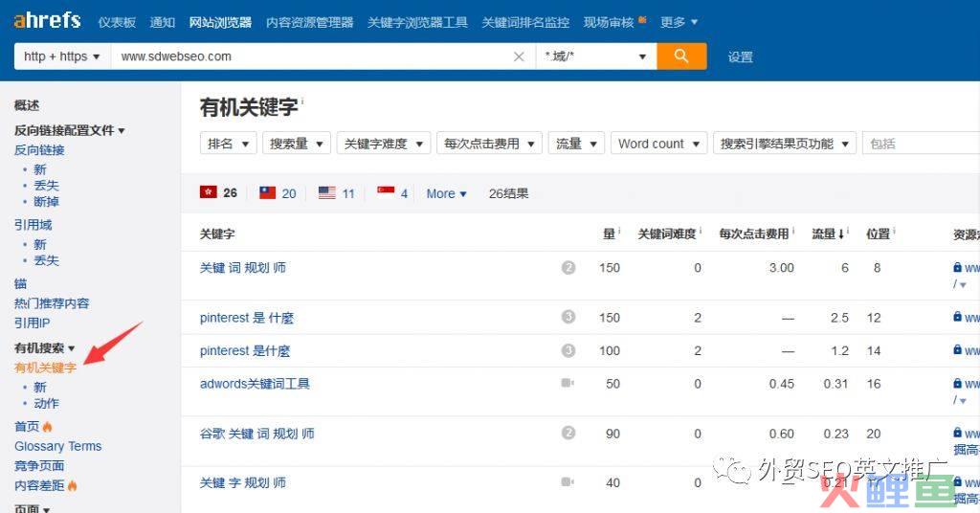Open the 流量 filter dropdown
The height and width of the screenshot is (513, 980).
(x=576, y=144)
